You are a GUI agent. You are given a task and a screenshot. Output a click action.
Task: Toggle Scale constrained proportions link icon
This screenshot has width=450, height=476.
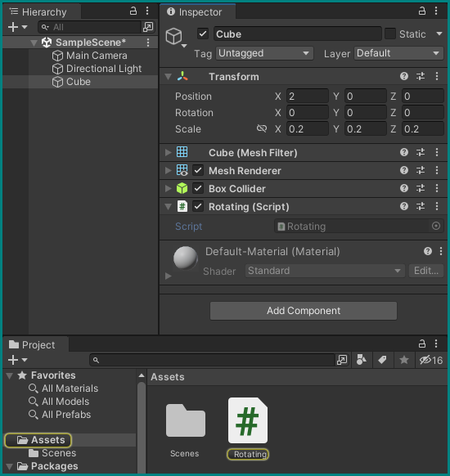click(x=262, y=128)
